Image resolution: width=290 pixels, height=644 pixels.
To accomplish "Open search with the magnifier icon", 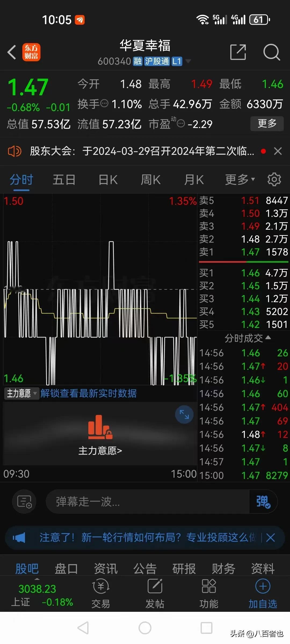I will coord(271,52).
